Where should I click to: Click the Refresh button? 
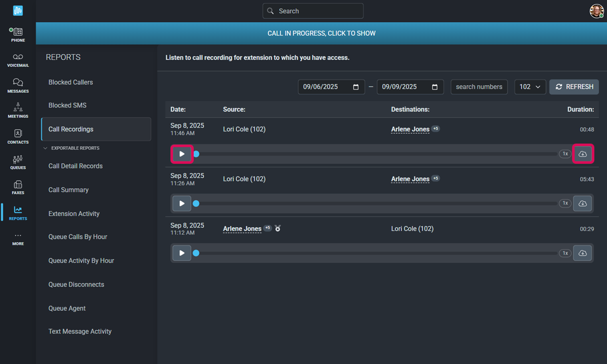click(x=574, y=87)
